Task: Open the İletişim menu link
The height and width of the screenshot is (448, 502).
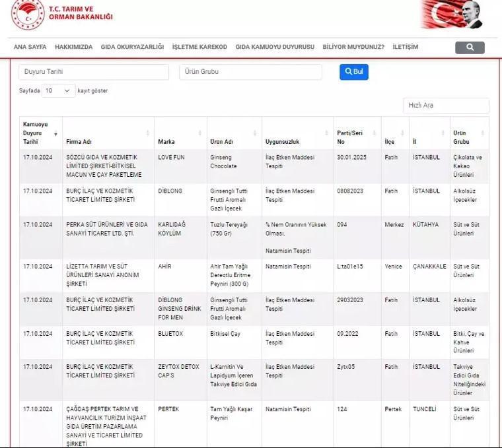Action: pos(405,48)
